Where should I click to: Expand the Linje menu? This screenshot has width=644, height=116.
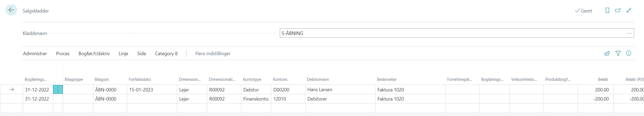[123, 54]
